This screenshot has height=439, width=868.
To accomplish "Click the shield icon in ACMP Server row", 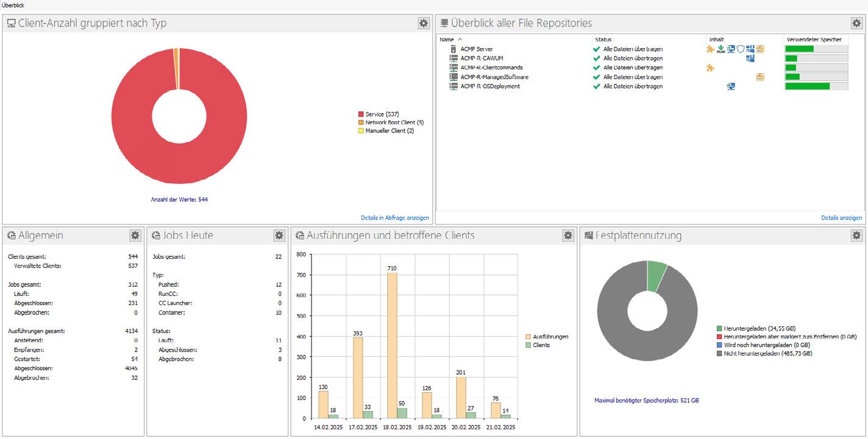I will tap(741, 49).
